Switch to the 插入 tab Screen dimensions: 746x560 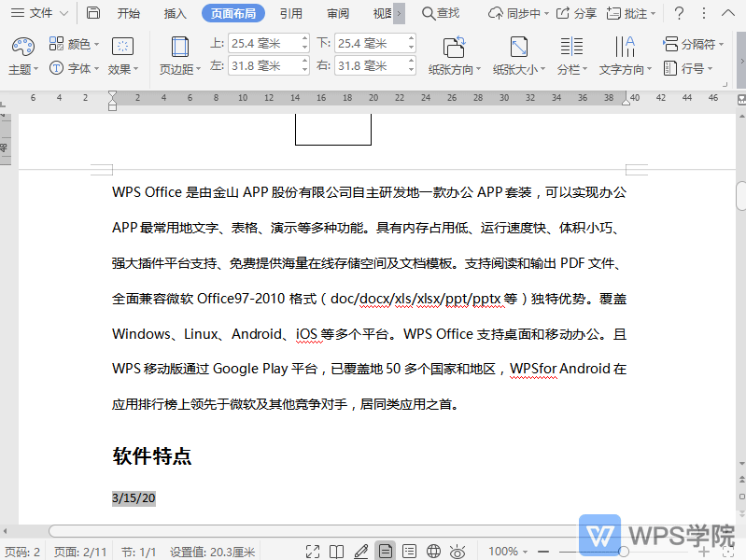click(x=176, y=13)
